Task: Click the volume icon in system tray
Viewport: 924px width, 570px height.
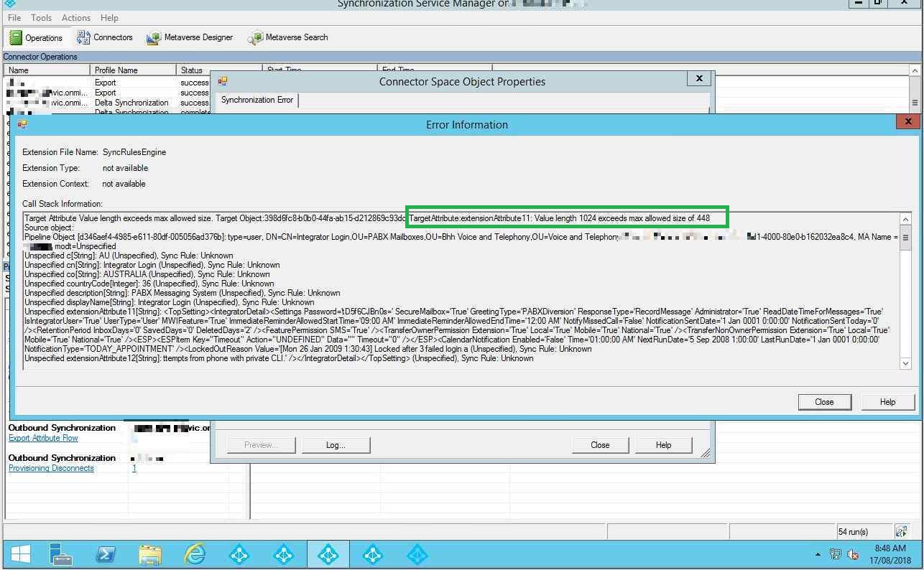Action: (853, 554)
